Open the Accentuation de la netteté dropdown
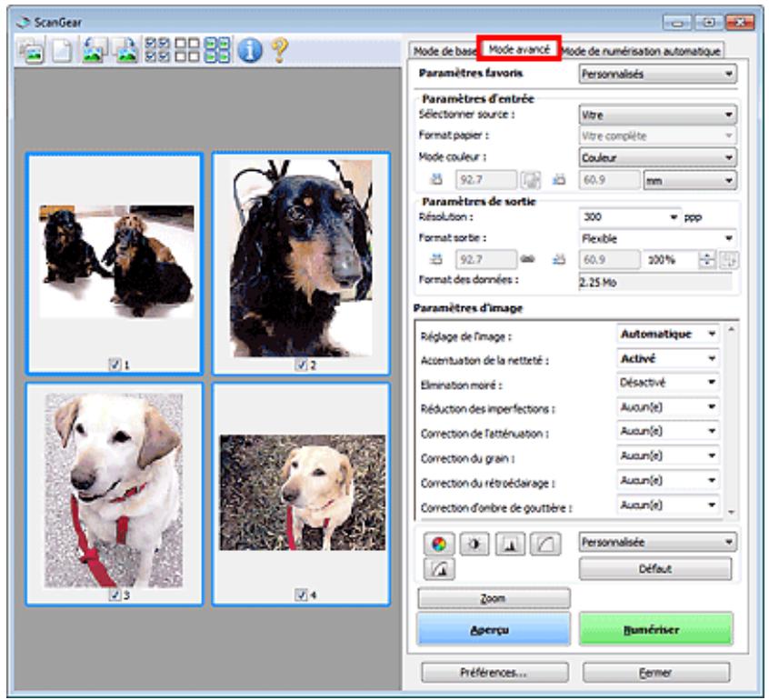This screenshot has width=769, height=700. [667, 358]
